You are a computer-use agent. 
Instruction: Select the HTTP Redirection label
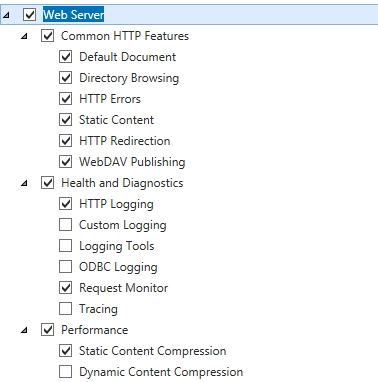(x=125, y=141)
